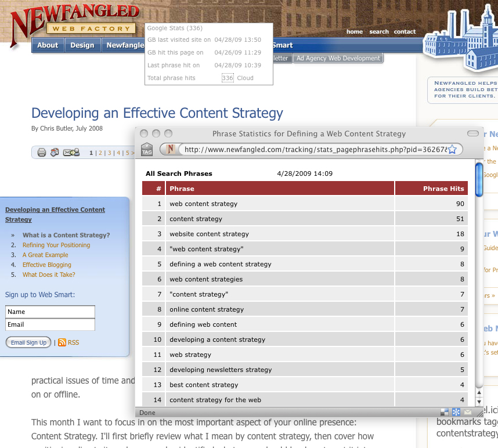Click the email-a-friend envelope icon

71,153
